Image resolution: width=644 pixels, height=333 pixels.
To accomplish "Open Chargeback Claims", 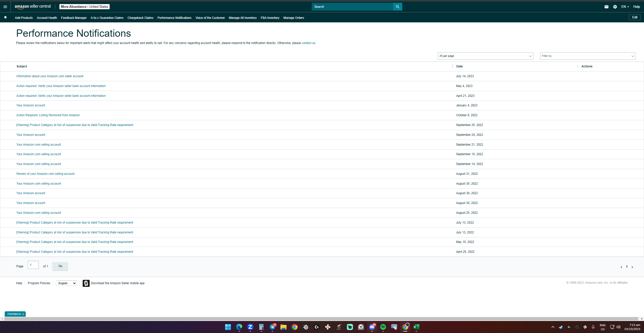I will 140,18.
